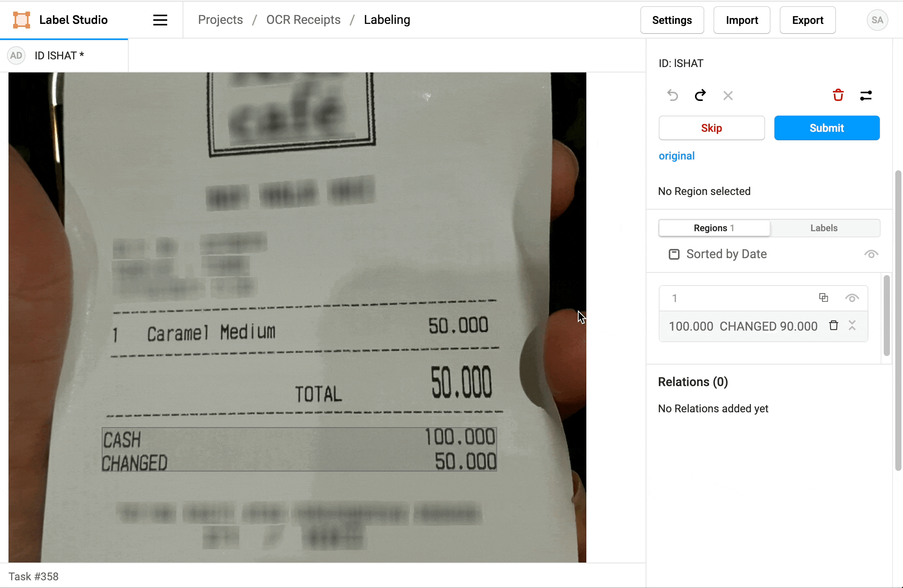Screen dimensions: 903x588
Task: Click the delete trash bin icon
Action: click(x=838, y=95)
